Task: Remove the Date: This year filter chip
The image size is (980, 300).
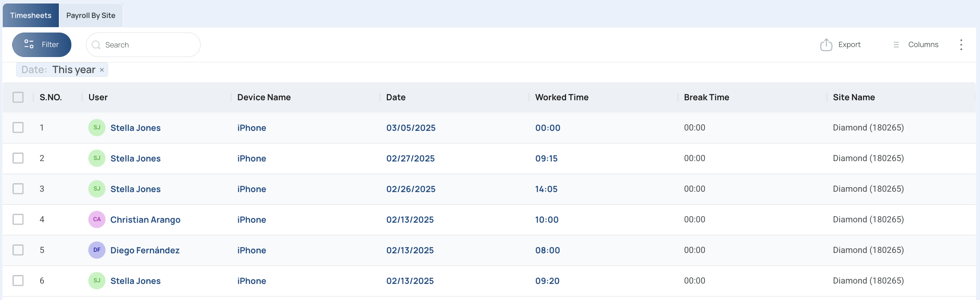Action: tap(102, 70)
